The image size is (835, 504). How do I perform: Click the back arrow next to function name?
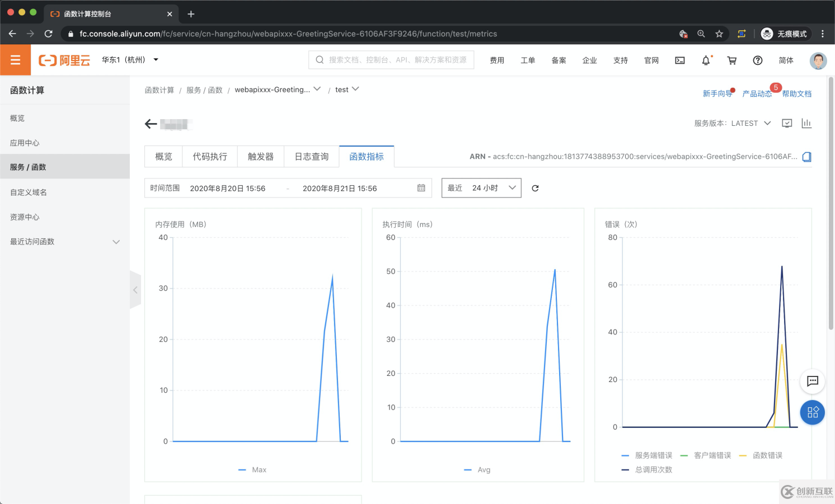[x=151, y=124]
